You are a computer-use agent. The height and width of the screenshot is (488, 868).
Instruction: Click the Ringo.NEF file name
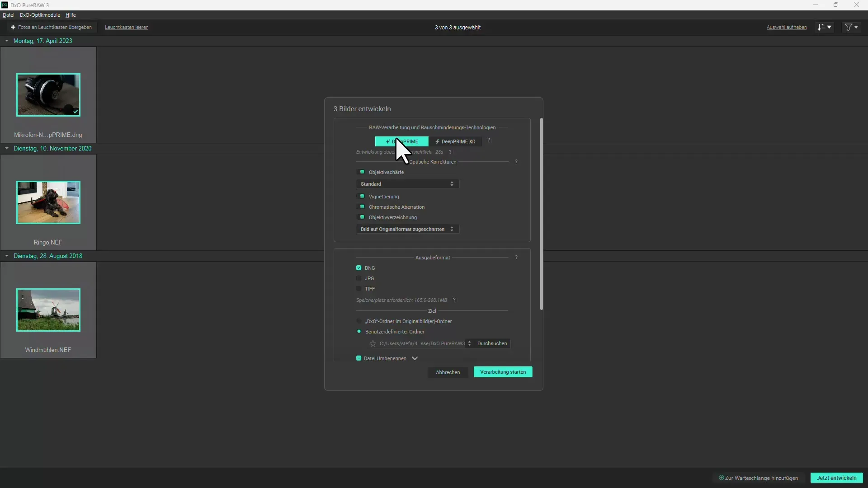pyautogui.click(x=48, y=243)
